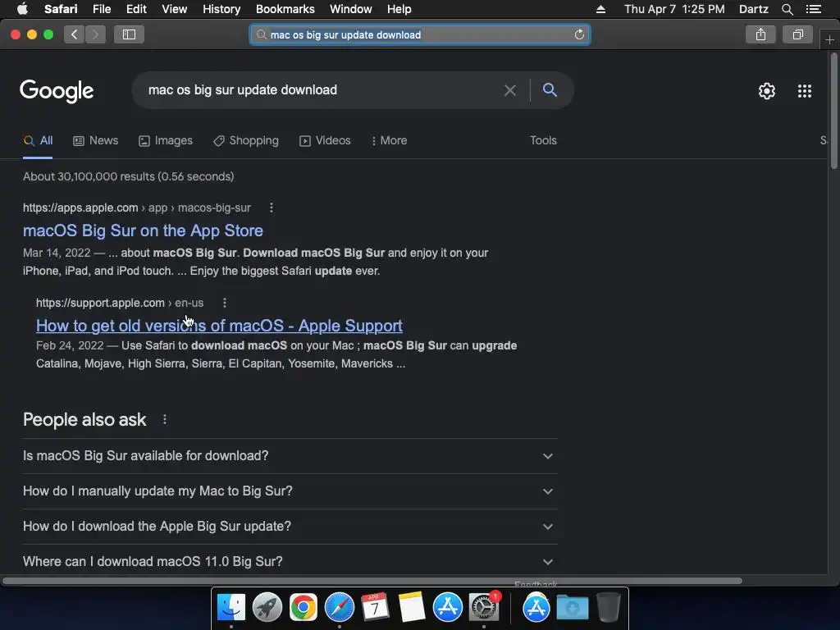
Task: Open System Preferences with update badge
Action: [484, 608]
